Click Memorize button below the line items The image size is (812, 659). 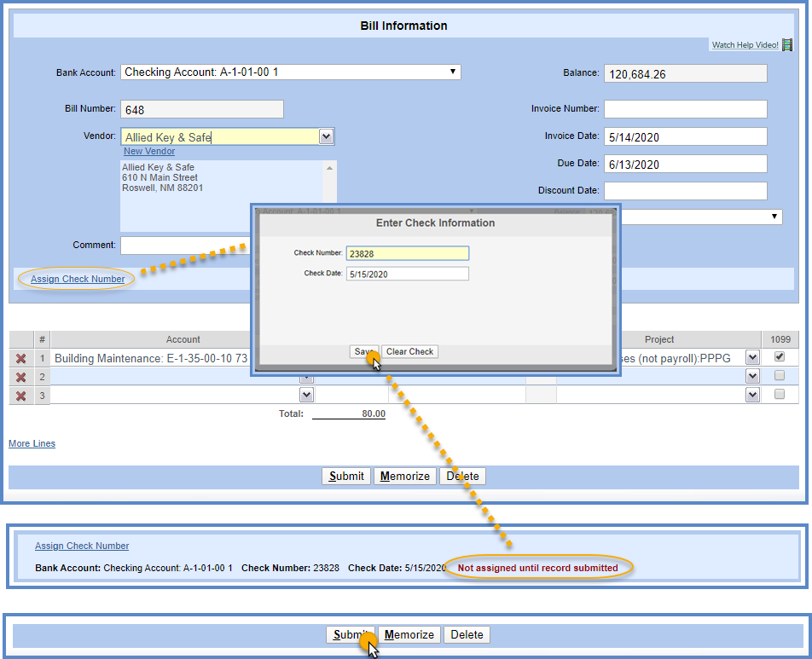(405, 476)
